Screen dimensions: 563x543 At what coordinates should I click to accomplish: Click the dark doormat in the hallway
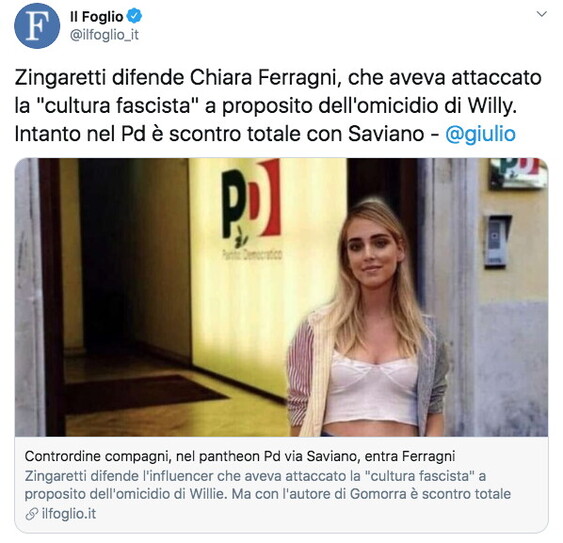pos(144,394)
